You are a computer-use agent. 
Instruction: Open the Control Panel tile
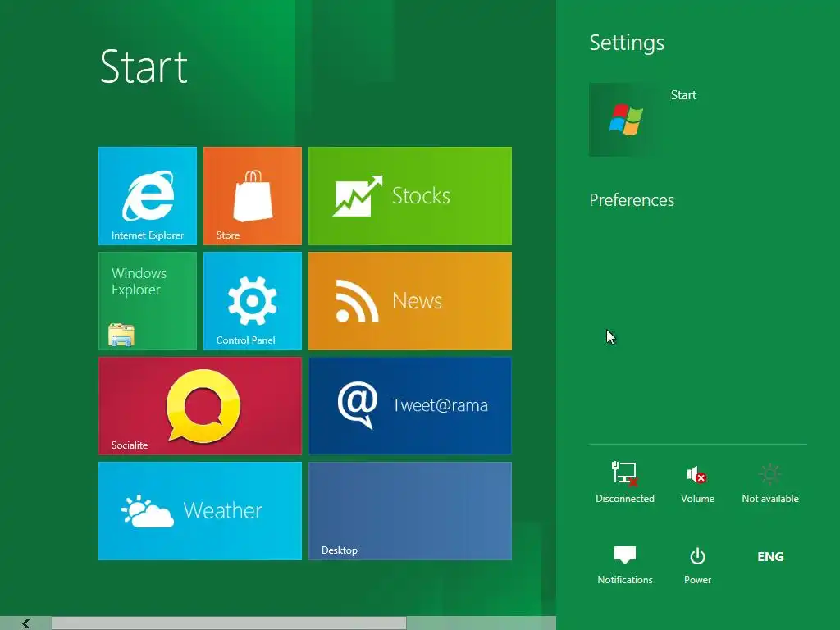253,300
